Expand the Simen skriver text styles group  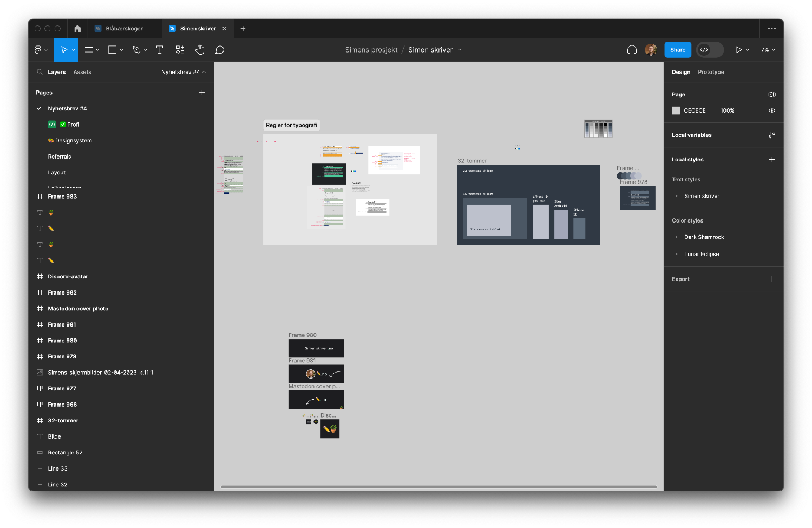(677, 196)
